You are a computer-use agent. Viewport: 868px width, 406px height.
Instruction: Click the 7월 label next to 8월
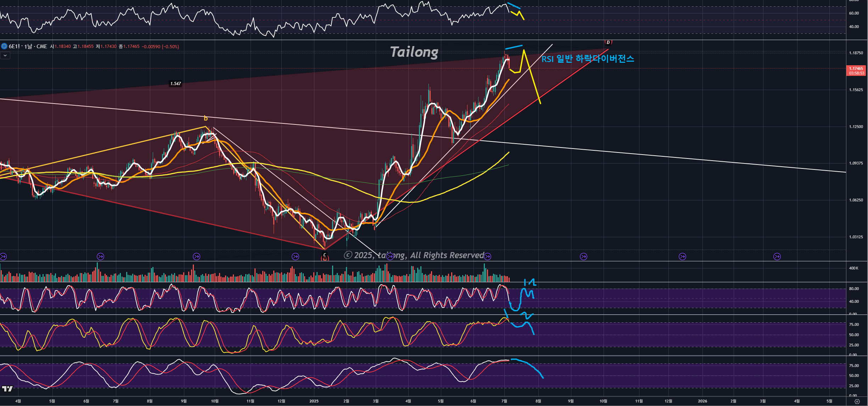(x=504, y=401)
